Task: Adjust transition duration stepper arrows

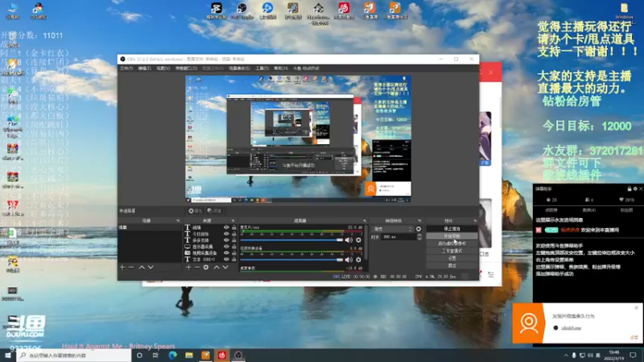Action: (419, 237)
